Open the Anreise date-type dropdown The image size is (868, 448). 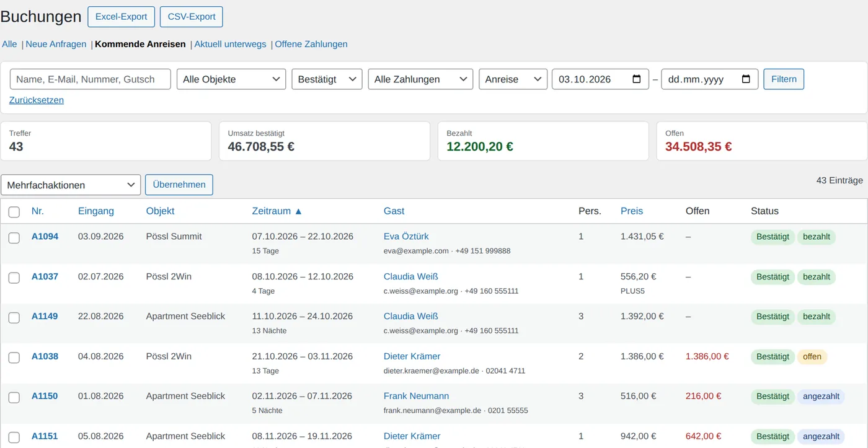513,79
